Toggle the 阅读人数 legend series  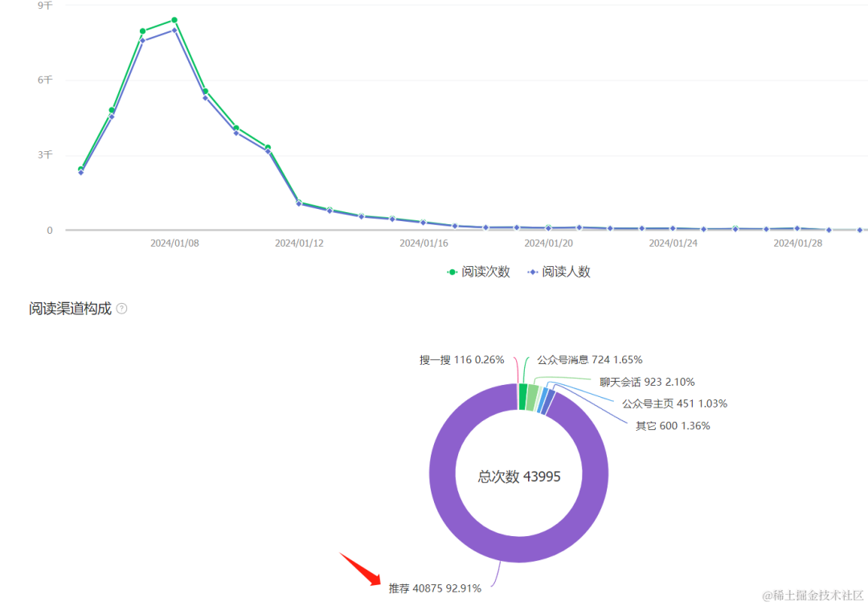coord(559,272)
